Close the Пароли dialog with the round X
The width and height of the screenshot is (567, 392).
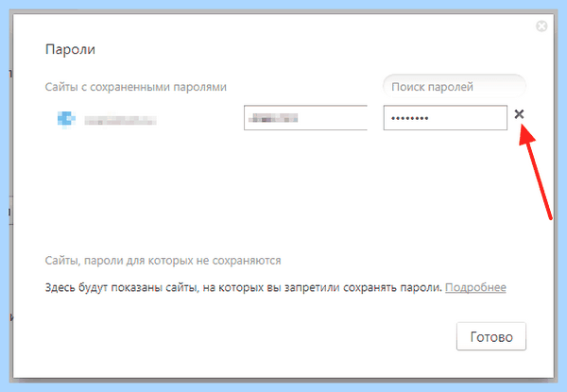541,26
